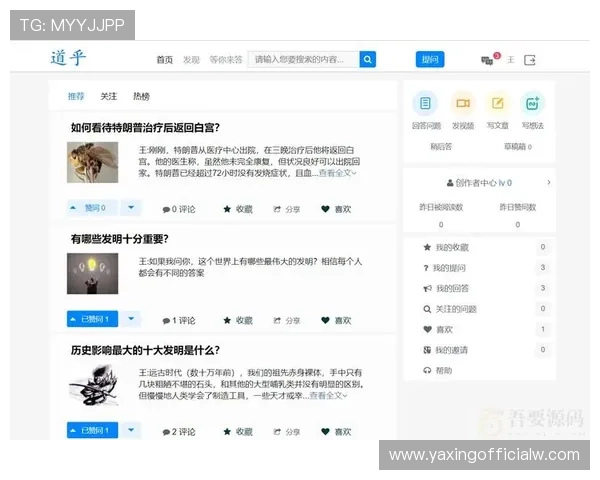Open question 历史影响最大的十大发明是什么

(145, 350)
